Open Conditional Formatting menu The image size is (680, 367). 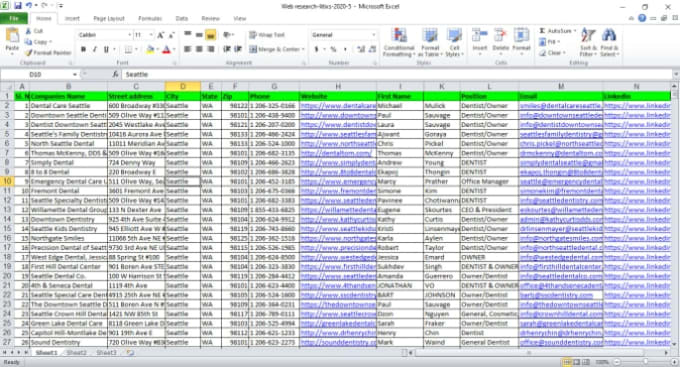399,42
